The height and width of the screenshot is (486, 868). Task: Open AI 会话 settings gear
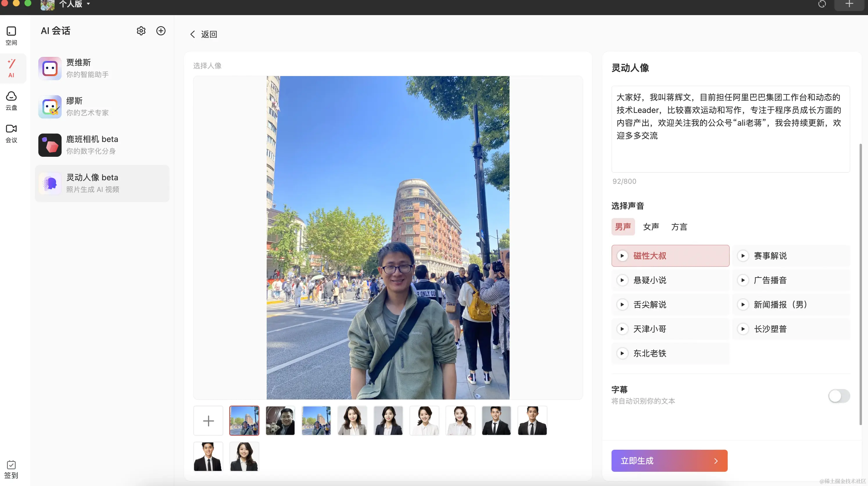click(x=141, y=31)
